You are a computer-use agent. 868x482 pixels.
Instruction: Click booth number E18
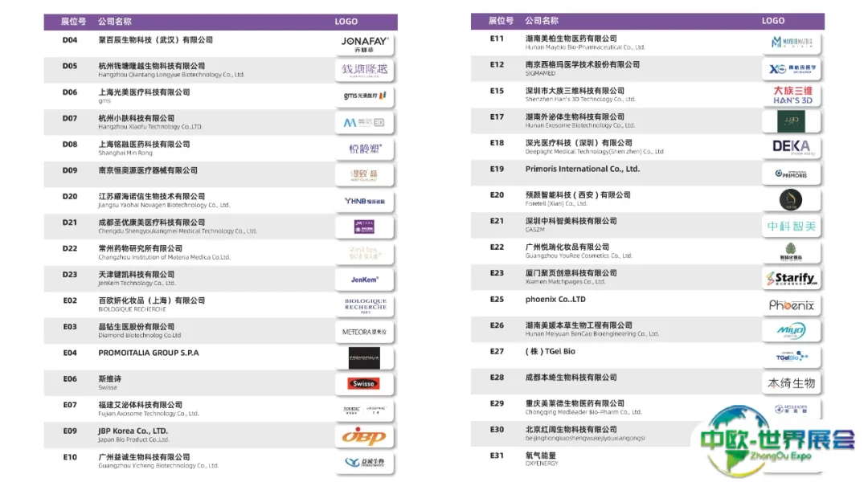click(497, 143)
